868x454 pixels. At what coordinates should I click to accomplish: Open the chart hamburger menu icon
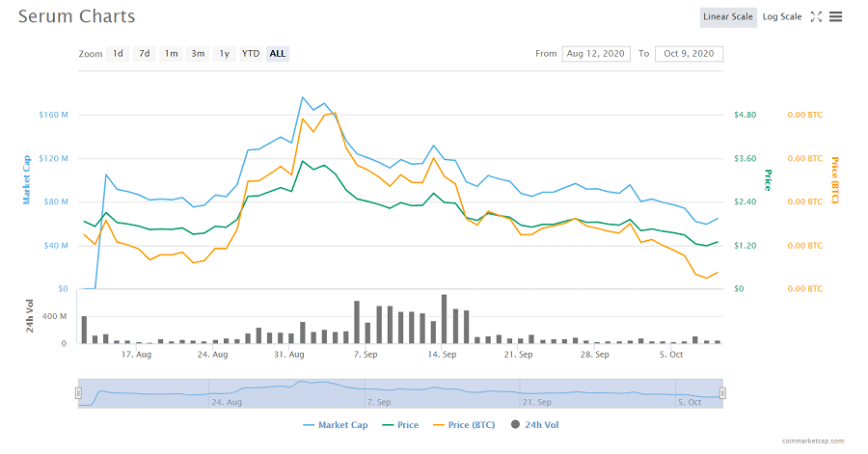click(x=835, y=16)
